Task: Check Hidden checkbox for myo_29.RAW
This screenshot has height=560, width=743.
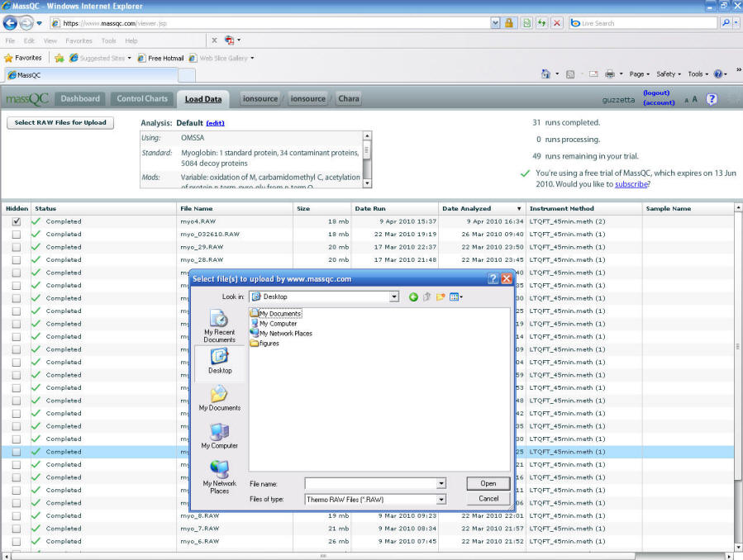Action: (17, 247)
